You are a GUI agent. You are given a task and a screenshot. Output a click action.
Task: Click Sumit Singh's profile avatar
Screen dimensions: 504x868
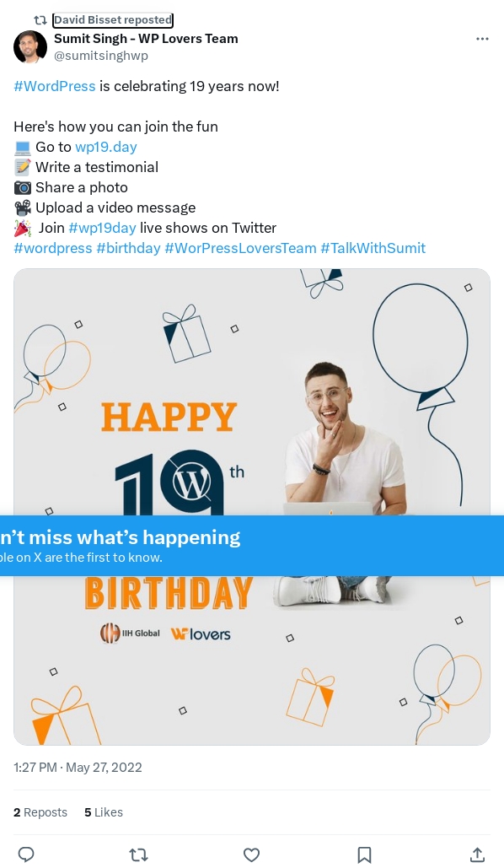pos(29,46)
